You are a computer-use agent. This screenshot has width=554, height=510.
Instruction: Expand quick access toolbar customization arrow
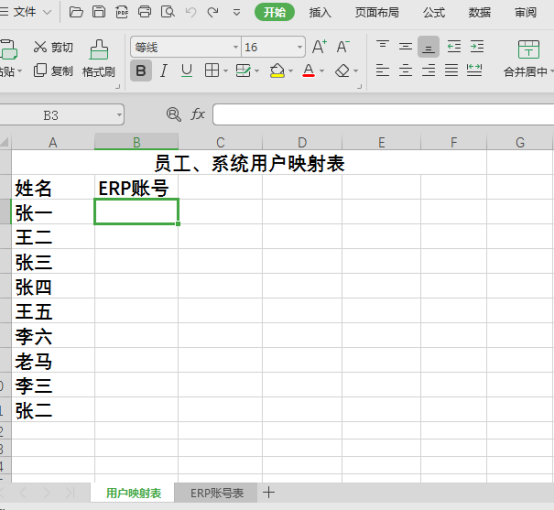point(237,13)
